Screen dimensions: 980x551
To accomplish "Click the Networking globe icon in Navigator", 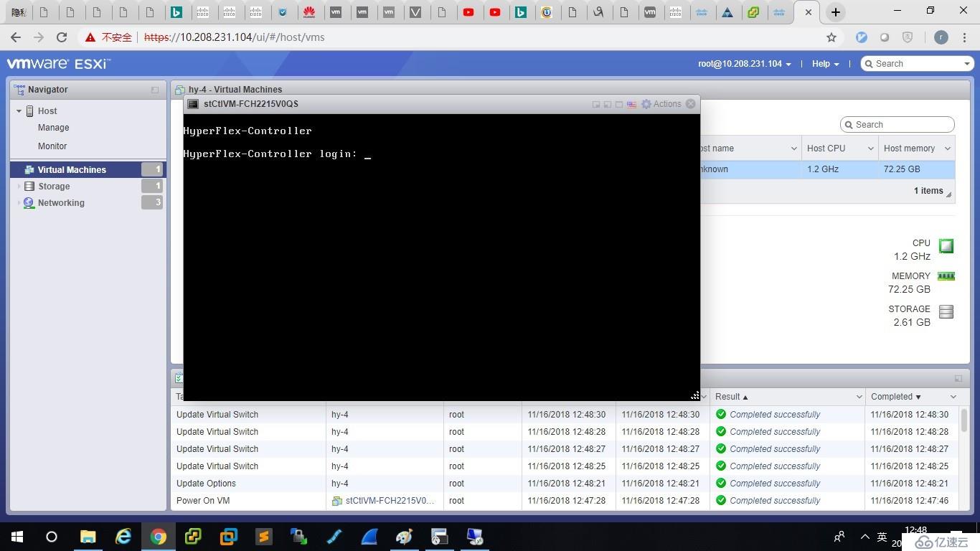I will pos(29,203).
